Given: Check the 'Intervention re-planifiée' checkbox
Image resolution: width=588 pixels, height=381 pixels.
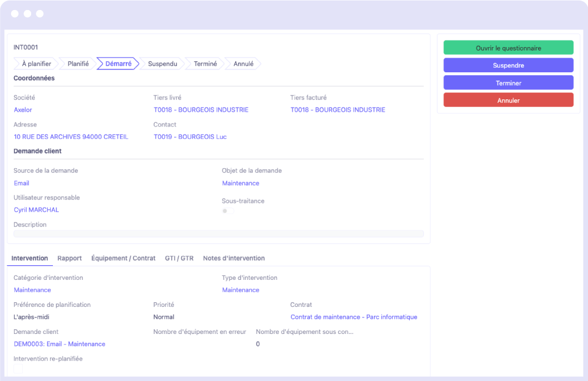Looking at the screenshot, I should pyautogui.click(x=18, y=369).
